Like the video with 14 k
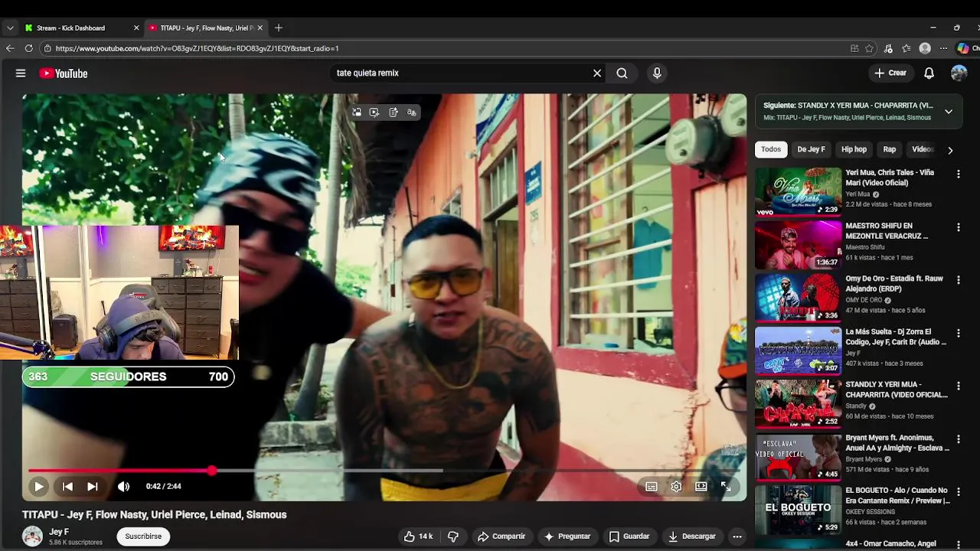This screenshot has width=980, height=551. click(x=418, y=536)
